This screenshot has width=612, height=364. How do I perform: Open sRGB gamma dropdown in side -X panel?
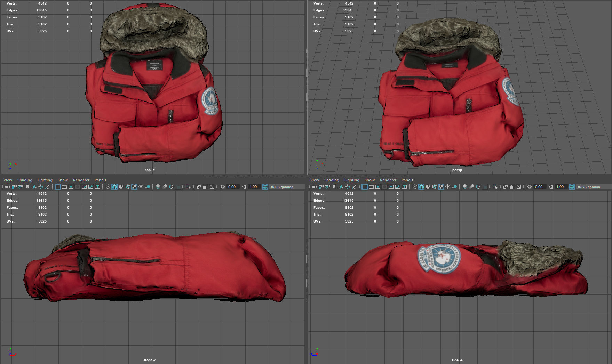[594, 187]
